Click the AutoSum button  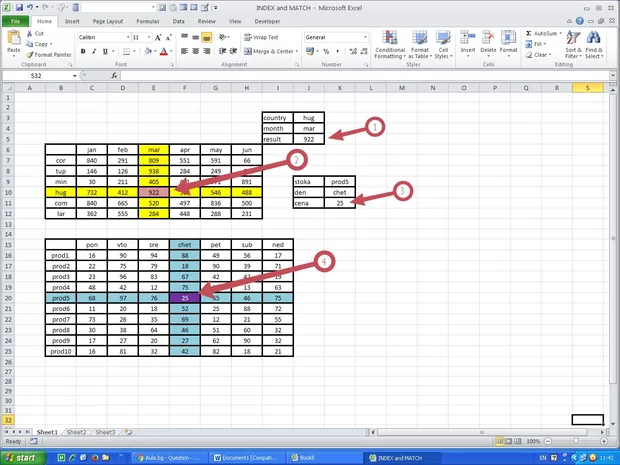(543, 34)
